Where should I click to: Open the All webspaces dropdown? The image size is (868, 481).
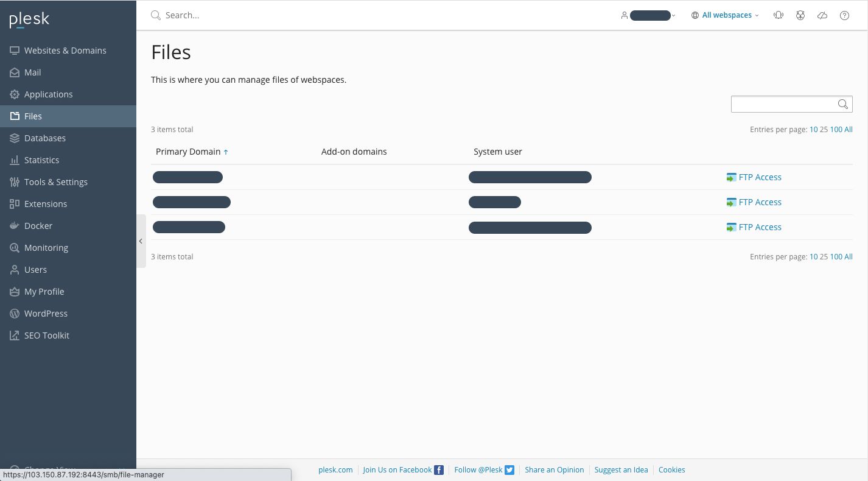[x=726, y=15]
